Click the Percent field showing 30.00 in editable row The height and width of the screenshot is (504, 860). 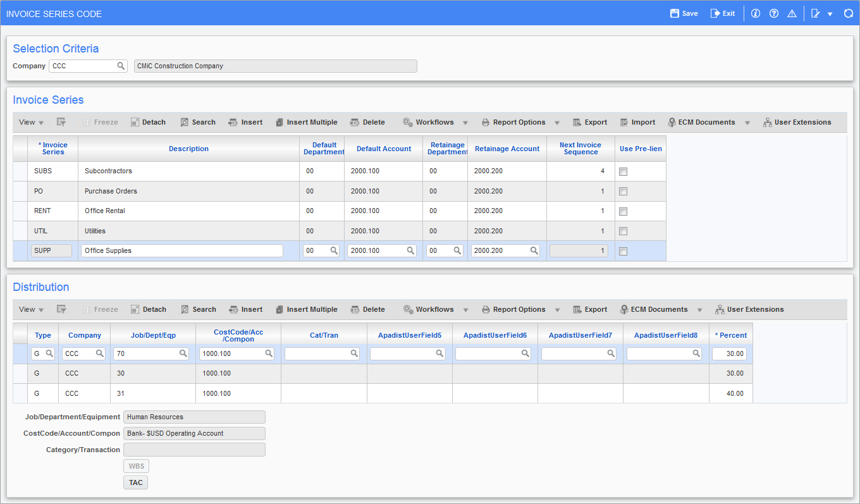[x=729, y=353]
